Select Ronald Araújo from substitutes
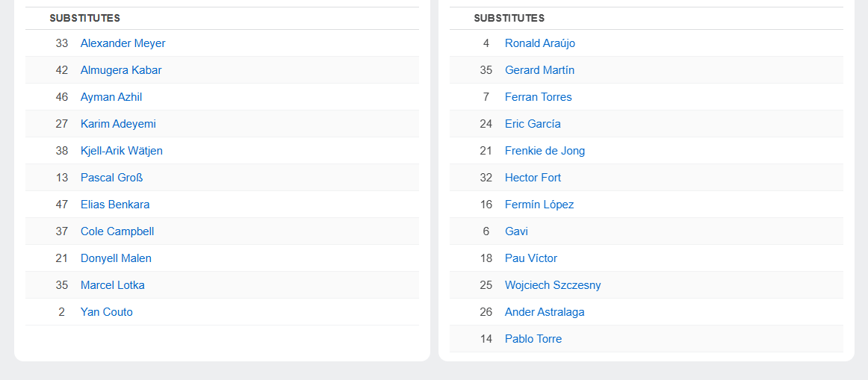868x380 pixels. [x=540, y=43]
